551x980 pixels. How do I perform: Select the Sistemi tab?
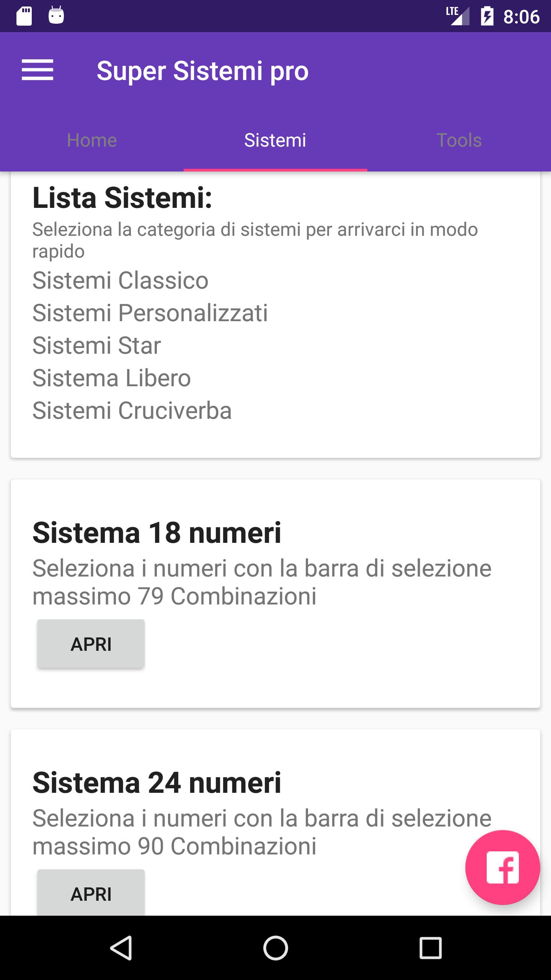[x=275, y=140]
